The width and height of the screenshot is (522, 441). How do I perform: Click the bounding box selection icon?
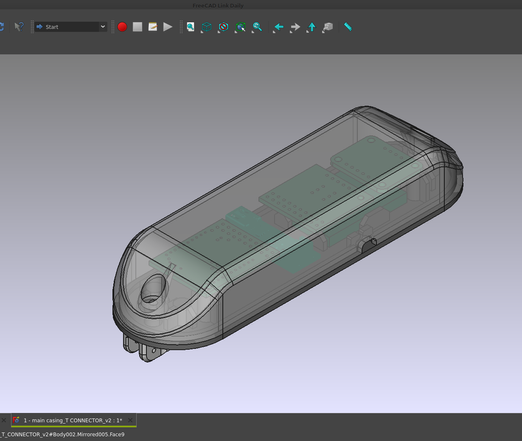pyautogui.click(x=240, y=27)
